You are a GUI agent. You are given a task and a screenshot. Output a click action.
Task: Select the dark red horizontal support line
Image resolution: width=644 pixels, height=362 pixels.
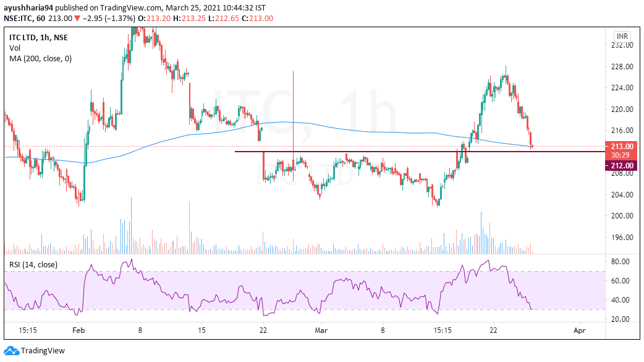tap(420, 152)
